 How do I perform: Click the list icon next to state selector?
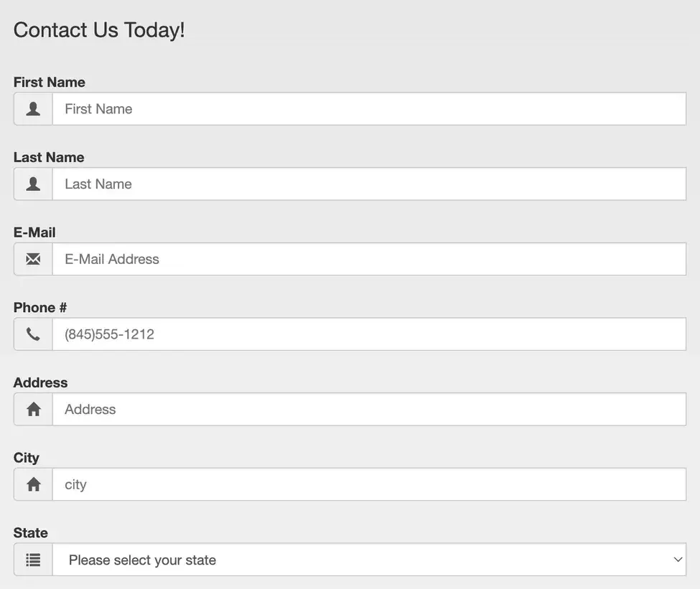33,560
